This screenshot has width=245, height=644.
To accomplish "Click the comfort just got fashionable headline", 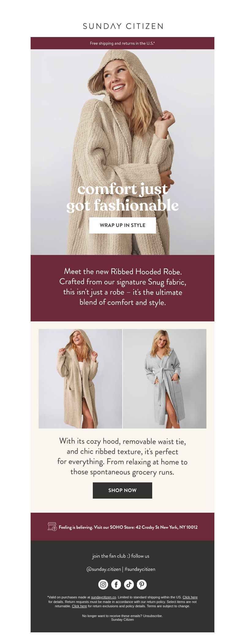I will 123,197.
